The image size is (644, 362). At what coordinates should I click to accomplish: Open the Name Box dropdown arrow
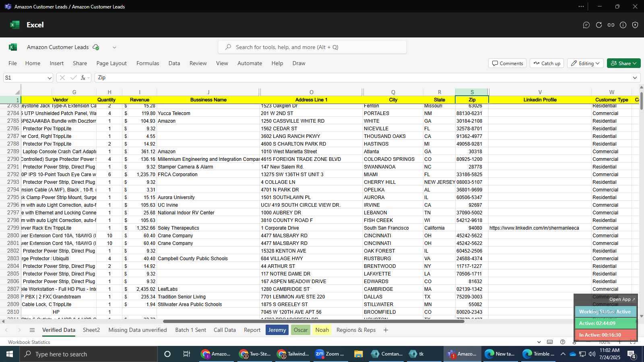(x=49, y=78)
